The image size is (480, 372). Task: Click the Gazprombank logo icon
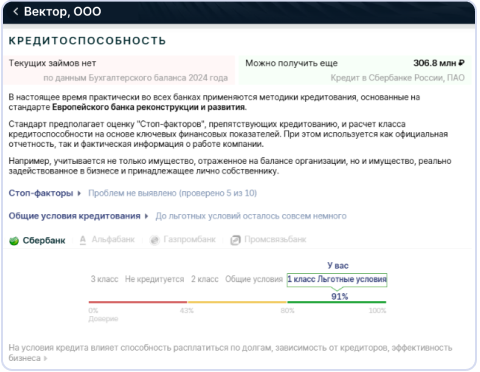click(154, 240)
